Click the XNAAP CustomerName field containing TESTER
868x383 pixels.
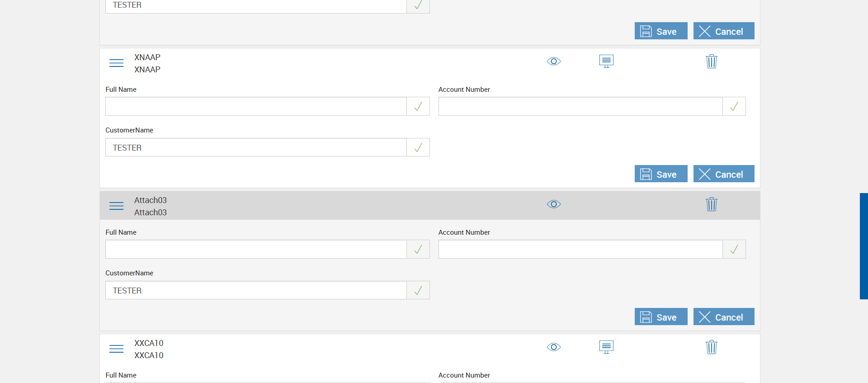(256, 147)
